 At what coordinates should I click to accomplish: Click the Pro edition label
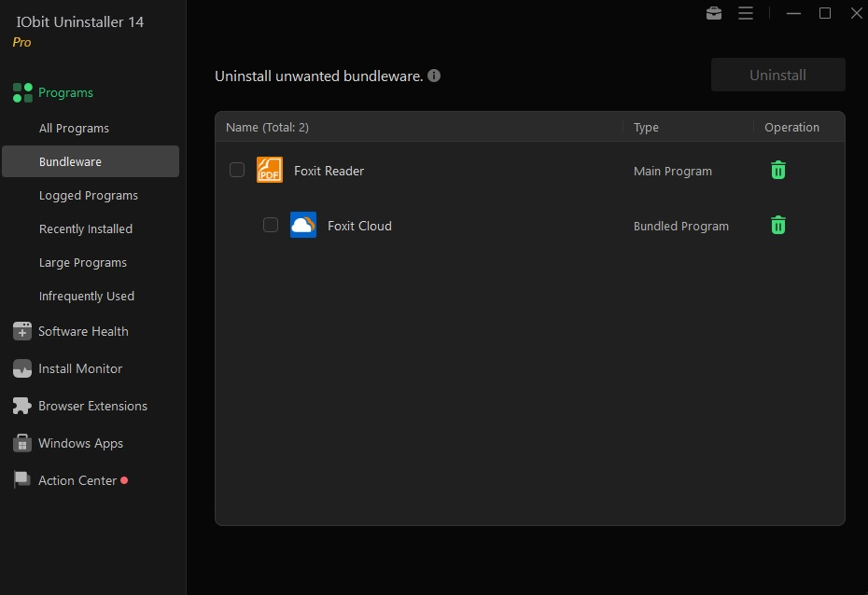[x=21, y=43]
